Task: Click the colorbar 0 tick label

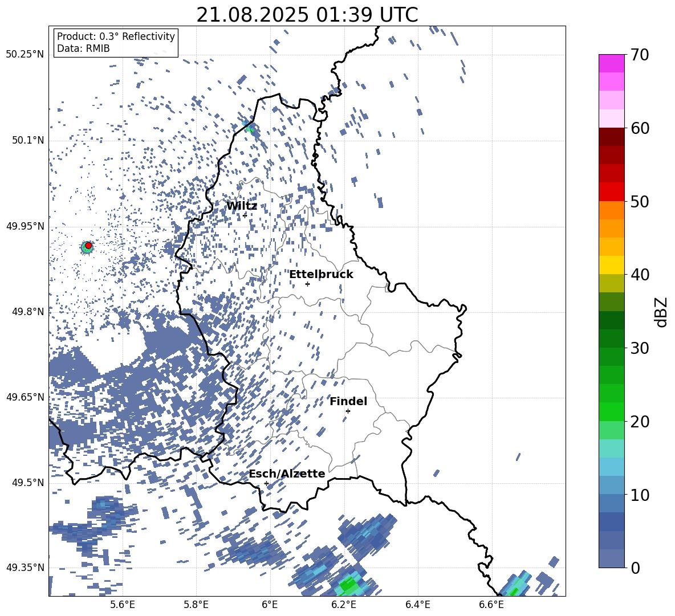Action: tap(636, 568)
